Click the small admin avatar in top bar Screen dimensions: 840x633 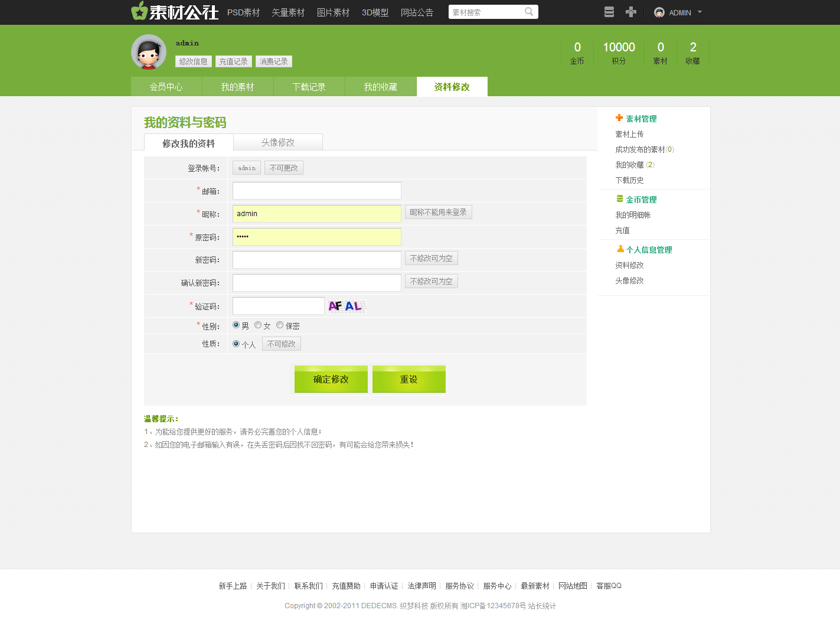(x=659, y=12)
